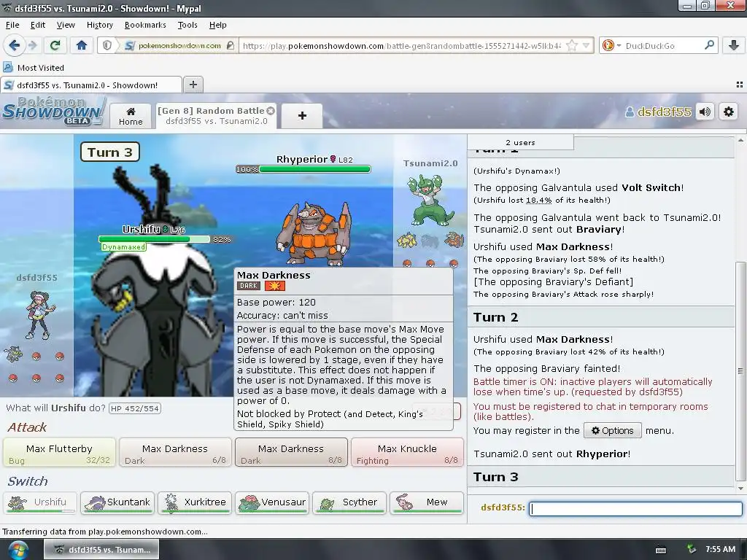Close the Gen 8 Random Battle tab
Viewport: 747px width, 560px height.
pyautogui.click(x=271, y=111)
